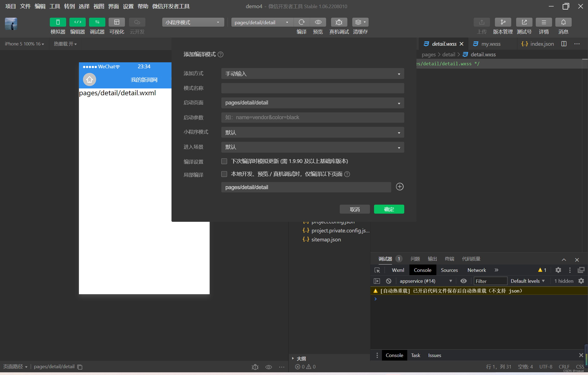Click the simulator (模拟器) toolbar icon
This screenshot has height=375, width=588.
point(58,22)
